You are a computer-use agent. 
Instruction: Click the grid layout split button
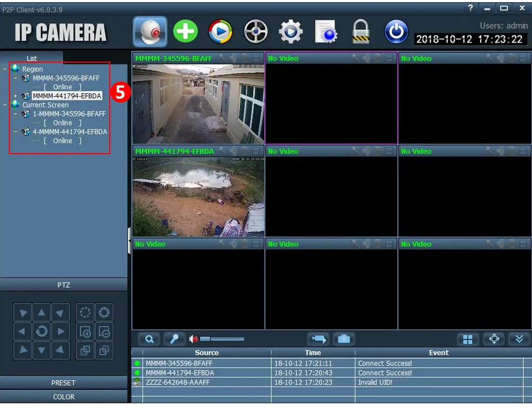click(468, 339)
